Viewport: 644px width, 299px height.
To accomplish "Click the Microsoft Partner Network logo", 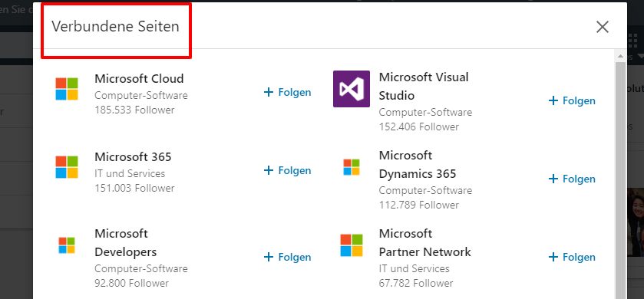I will [x=352, y=245].
